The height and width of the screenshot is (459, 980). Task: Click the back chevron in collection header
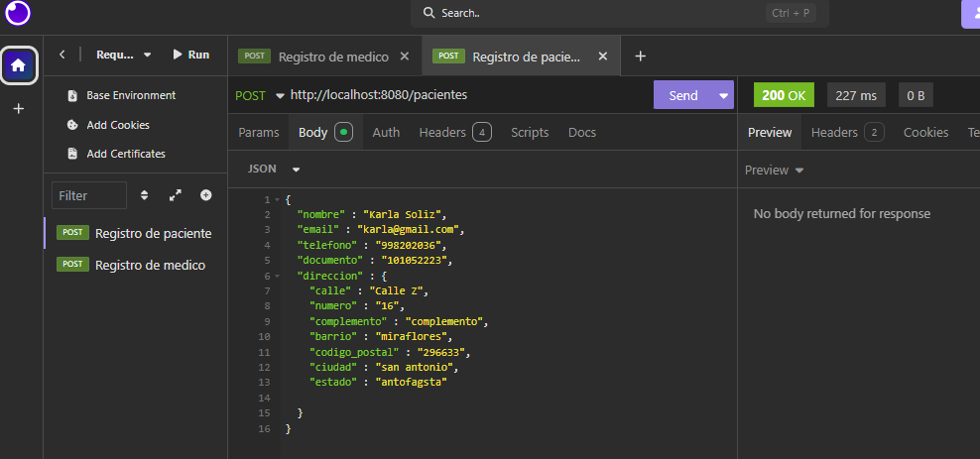(61, 55)
